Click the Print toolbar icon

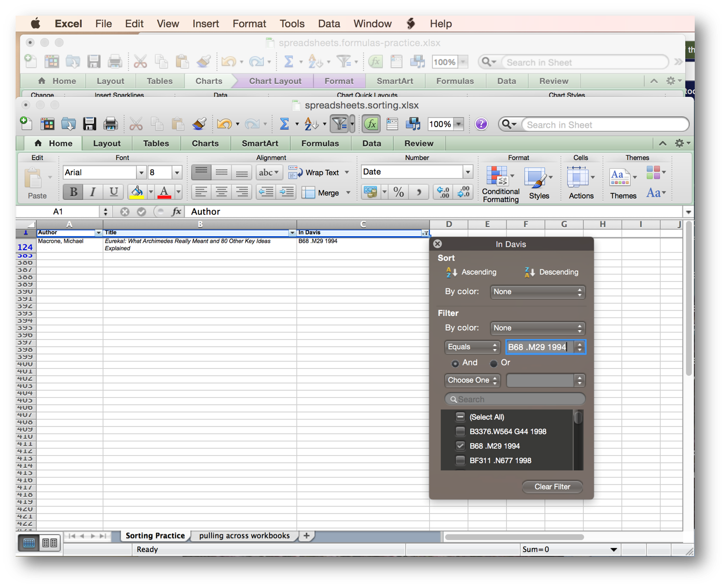tap(111, 124)
